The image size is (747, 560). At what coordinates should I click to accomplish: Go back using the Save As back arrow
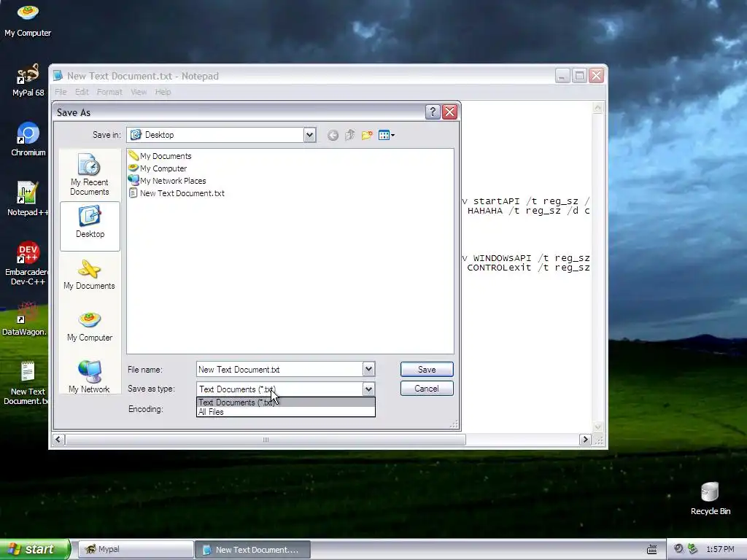tap(333, 135)
